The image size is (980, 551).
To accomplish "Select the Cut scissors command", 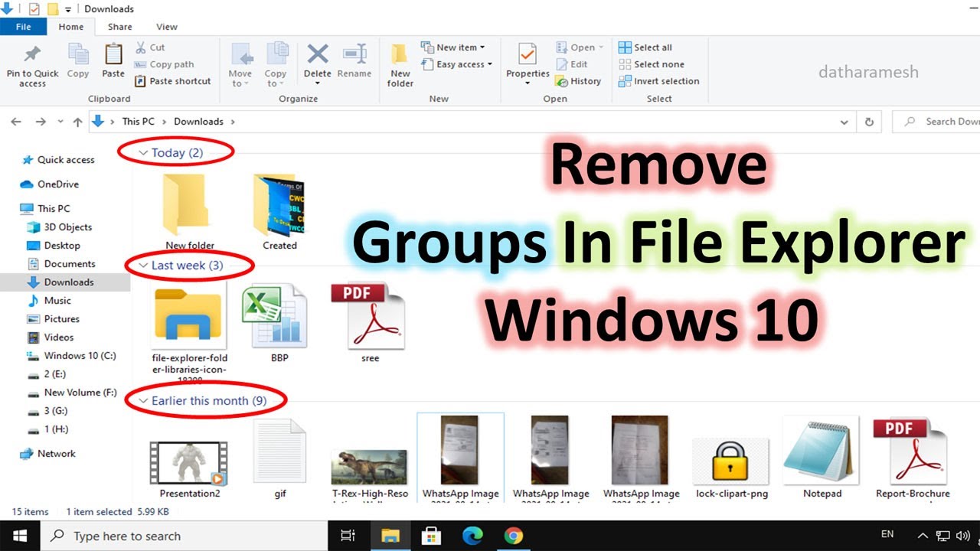I will (x=150, y=47).
